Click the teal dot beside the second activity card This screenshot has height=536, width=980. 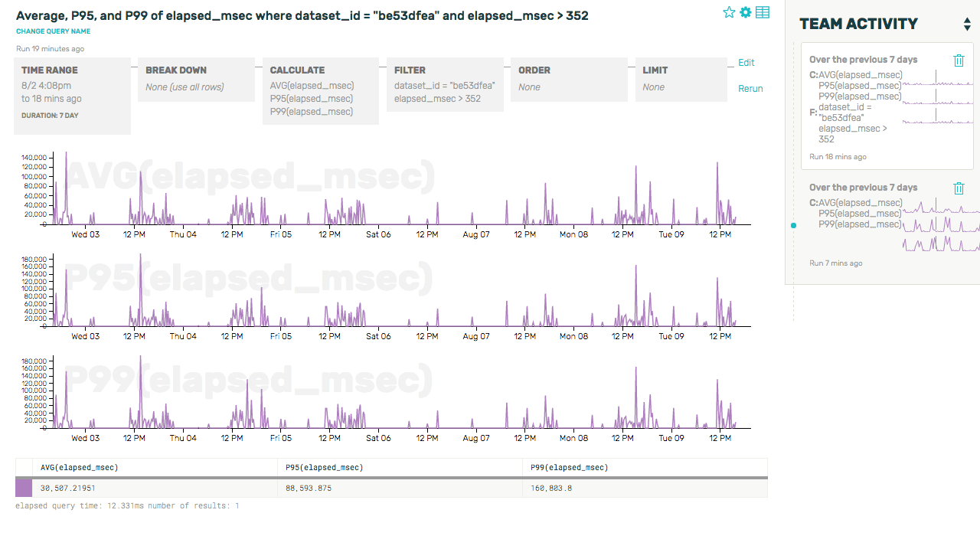point(794,226)
